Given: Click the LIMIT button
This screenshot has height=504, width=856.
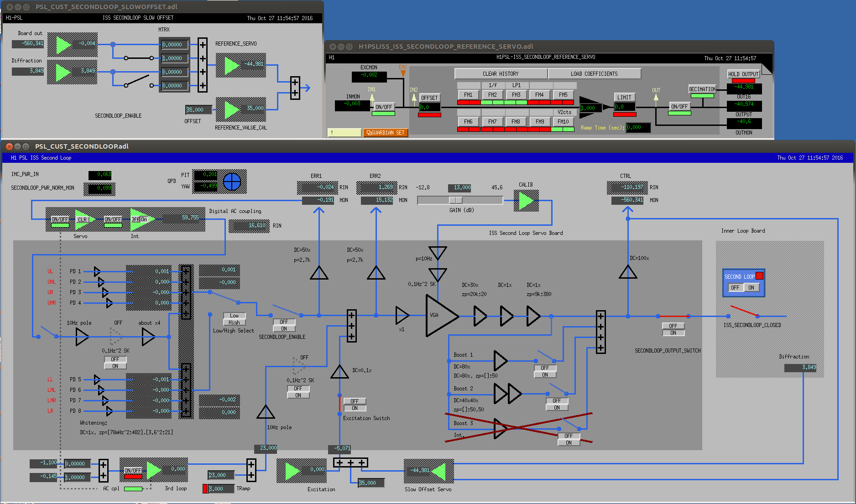Looking at the screenshot, I should 624,98.
